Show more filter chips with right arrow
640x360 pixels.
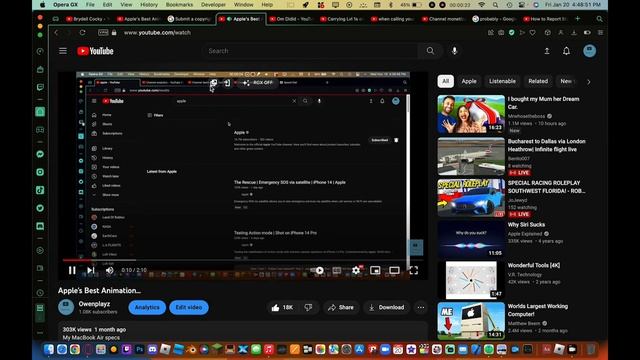pos(589,82)
